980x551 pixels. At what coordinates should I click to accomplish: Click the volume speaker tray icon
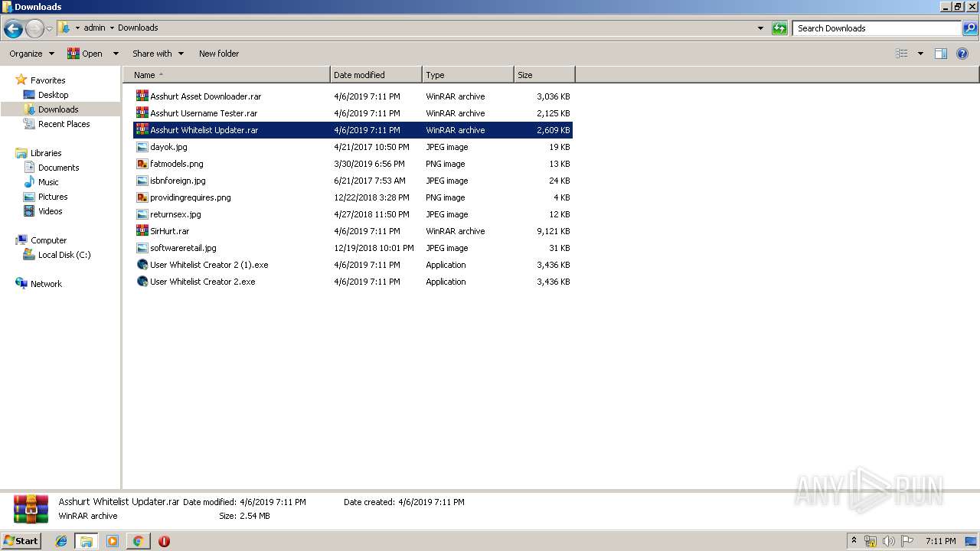(x=889, y=541)
